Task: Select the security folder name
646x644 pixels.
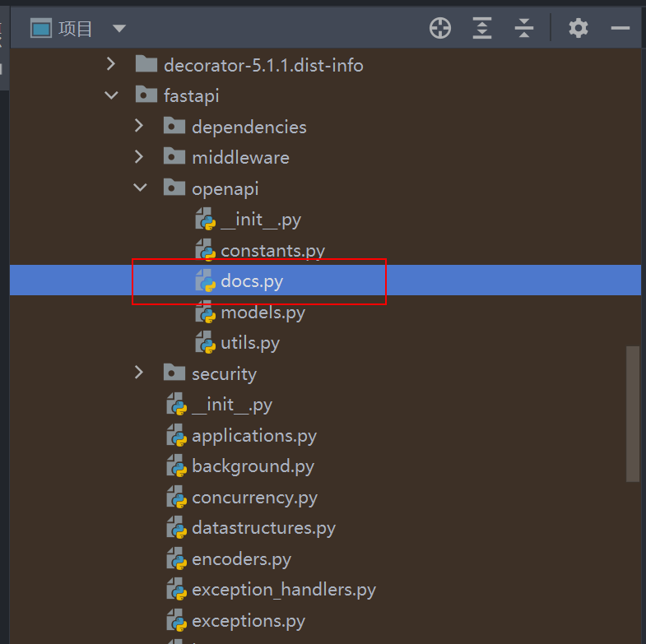Action: [224, 374]
